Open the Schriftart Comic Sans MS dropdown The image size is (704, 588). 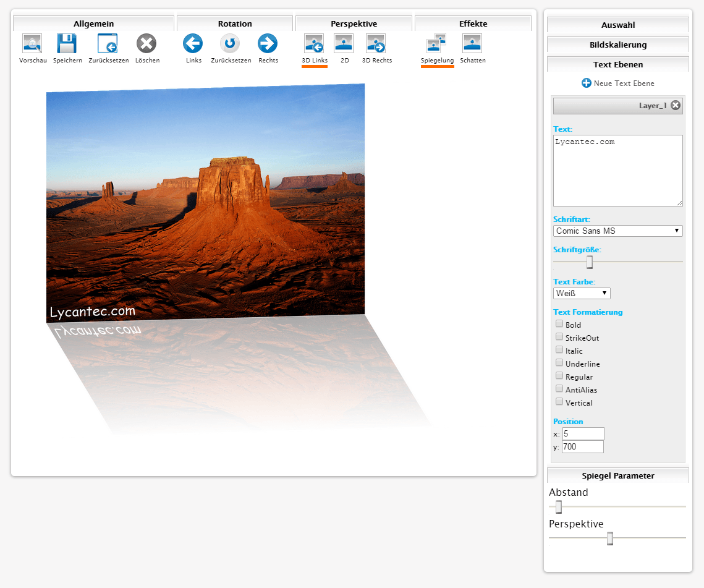click(x=618, y=231)
